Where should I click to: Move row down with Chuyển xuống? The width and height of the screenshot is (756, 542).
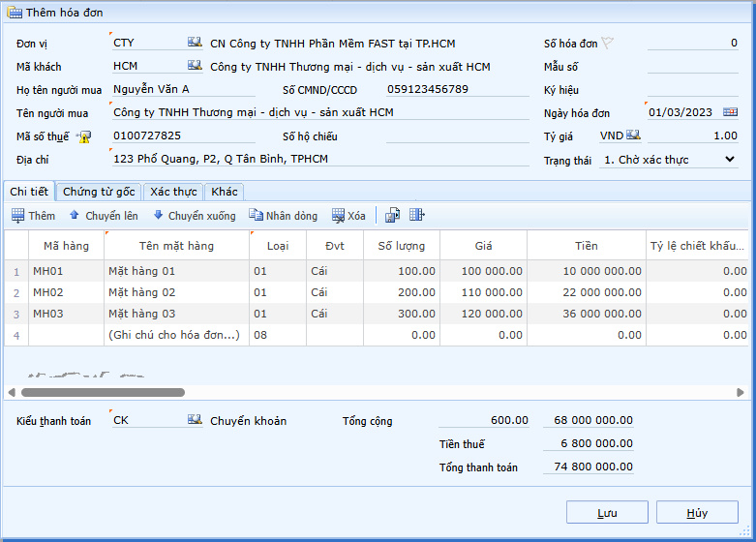[194, 216]
